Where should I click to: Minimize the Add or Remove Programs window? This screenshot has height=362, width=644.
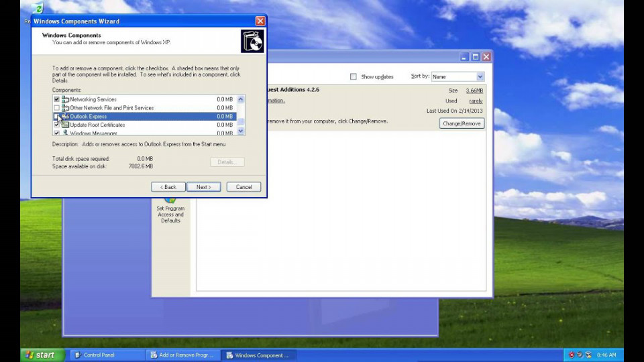point(464,57)
